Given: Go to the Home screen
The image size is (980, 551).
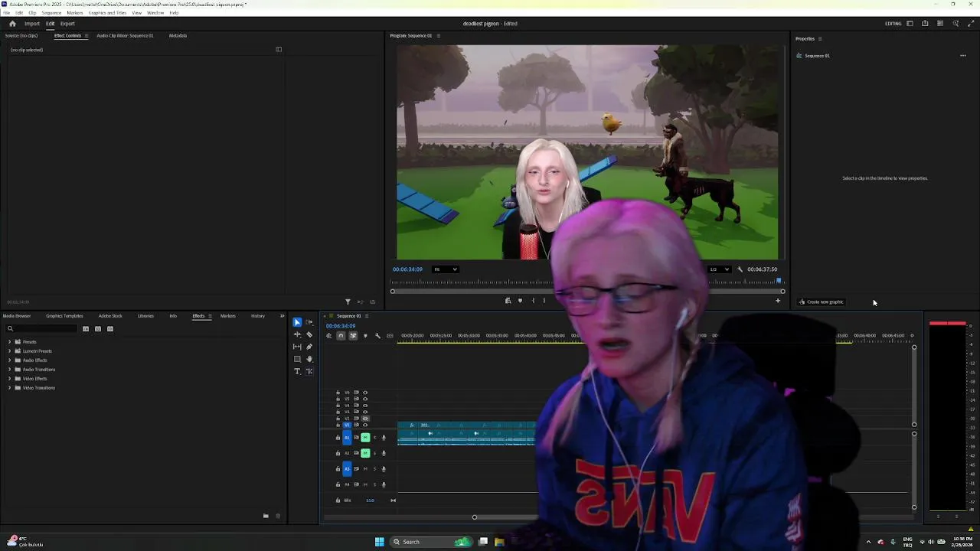Looking at the screenshot, I should [x=12, y=24].
